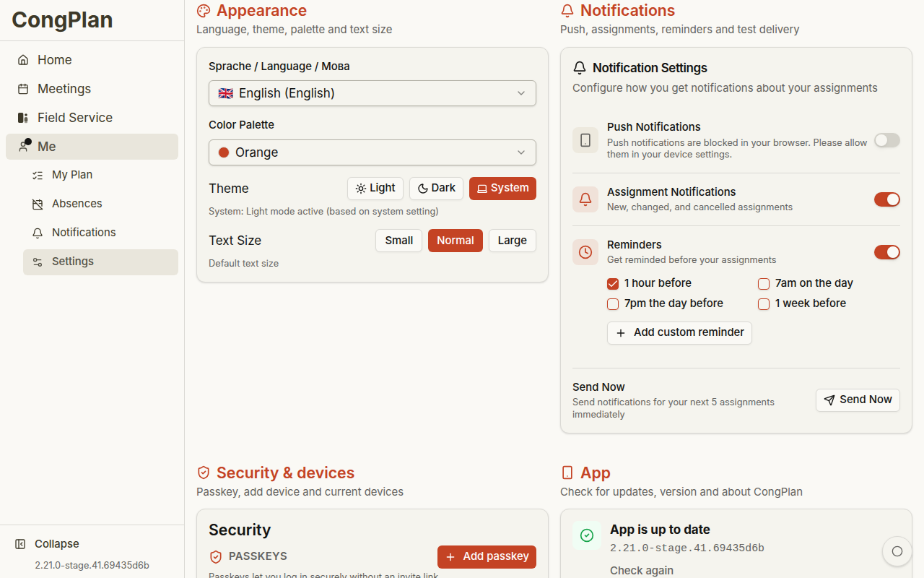
Task: Go to Home in the sidebar
Action: (92, 60)
